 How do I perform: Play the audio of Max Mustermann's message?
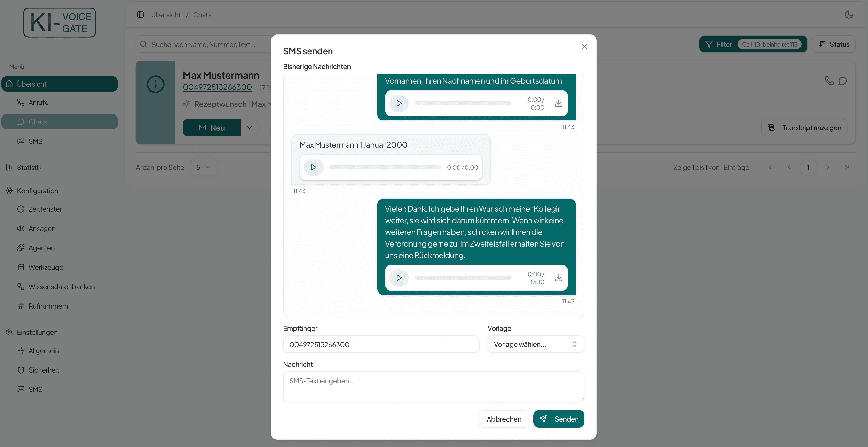(313, 167)
